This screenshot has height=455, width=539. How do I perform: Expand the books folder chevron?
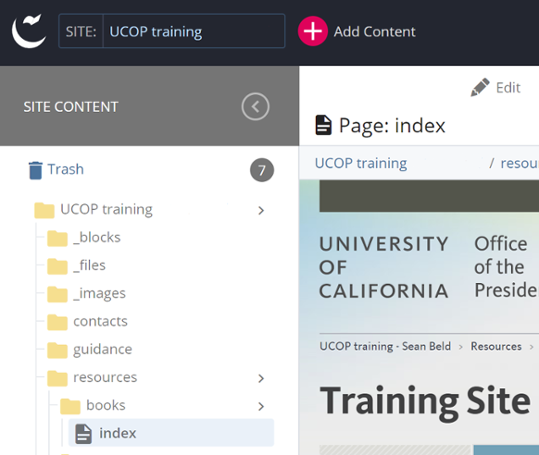pos(261,407)
